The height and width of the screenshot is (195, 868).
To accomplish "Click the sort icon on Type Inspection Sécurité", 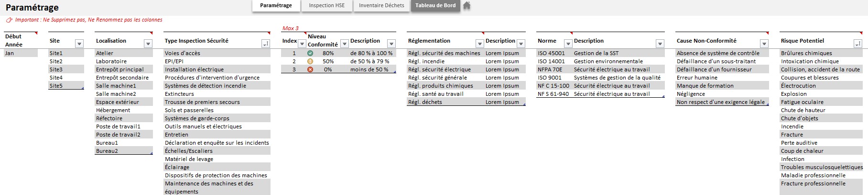I will click(x=266, y=44).
